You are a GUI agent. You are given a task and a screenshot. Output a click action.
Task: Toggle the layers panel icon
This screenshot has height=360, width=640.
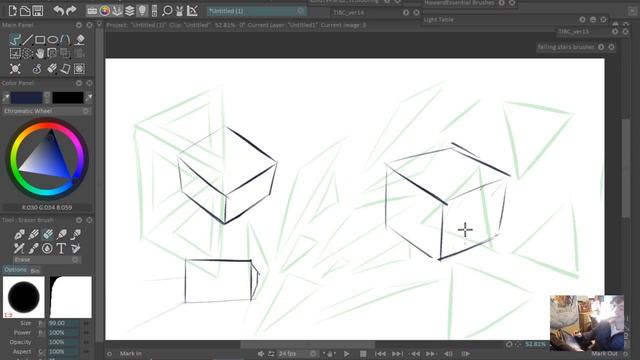[129, 11]
